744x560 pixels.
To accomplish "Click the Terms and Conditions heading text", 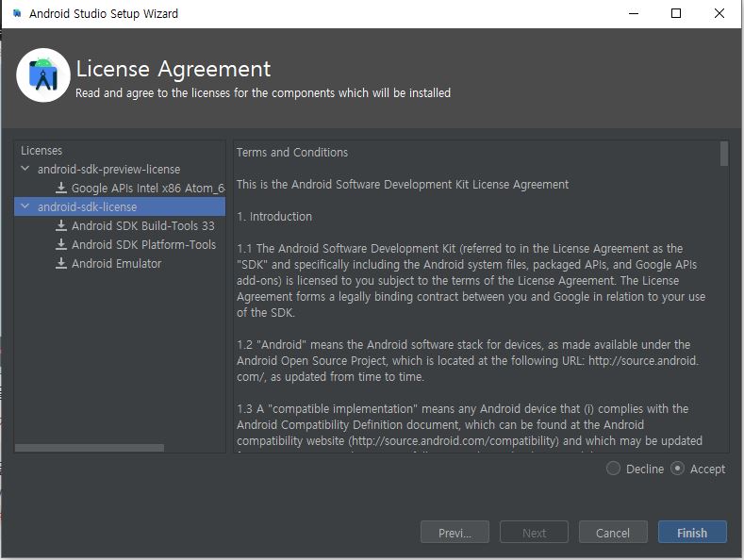I will (x=292, y=153).
